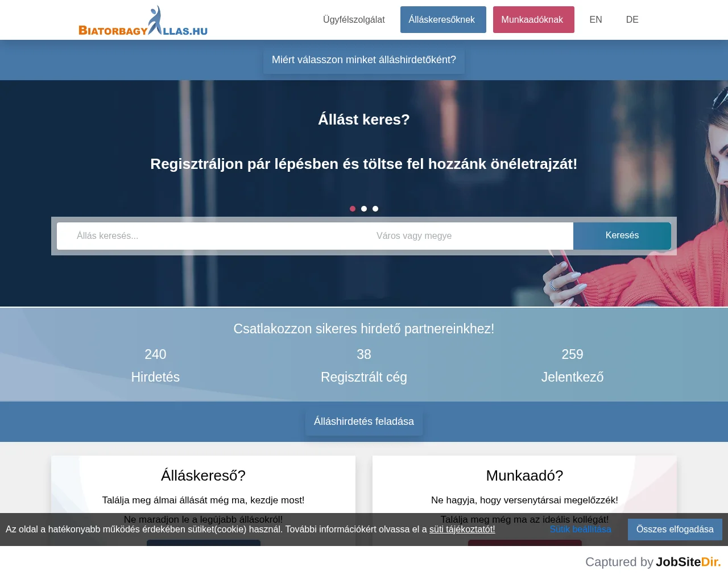The image size is (728, 579).
Task: Click the 'Állást keres?' slide heading
Action: 364,119
